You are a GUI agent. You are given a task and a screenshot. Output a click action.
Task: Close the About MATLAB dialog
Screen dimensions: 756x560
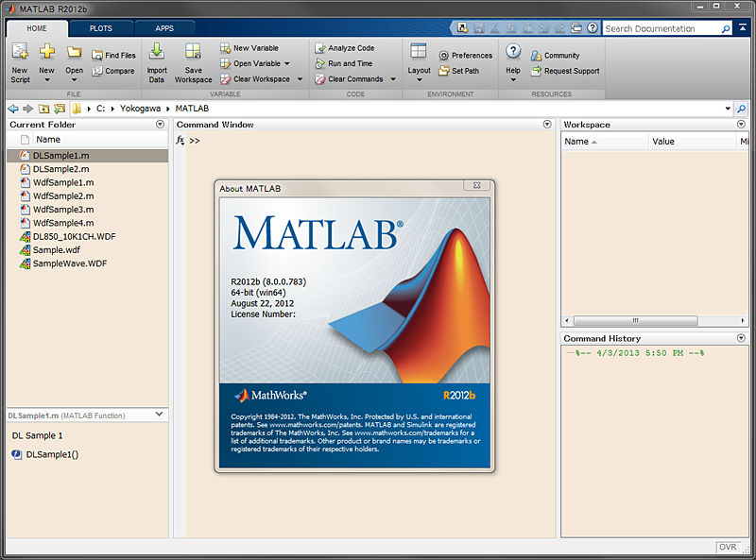point(477,185)
